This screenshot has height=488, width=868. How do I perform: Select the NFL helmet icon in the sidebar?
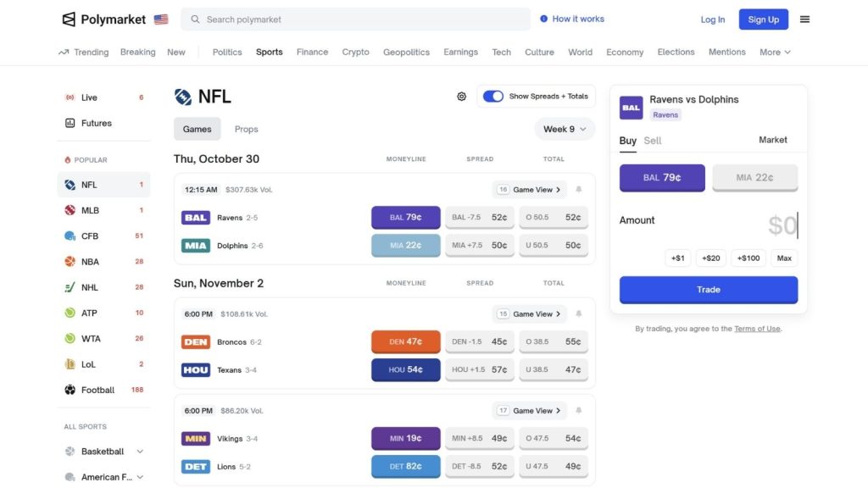[70, 185]
